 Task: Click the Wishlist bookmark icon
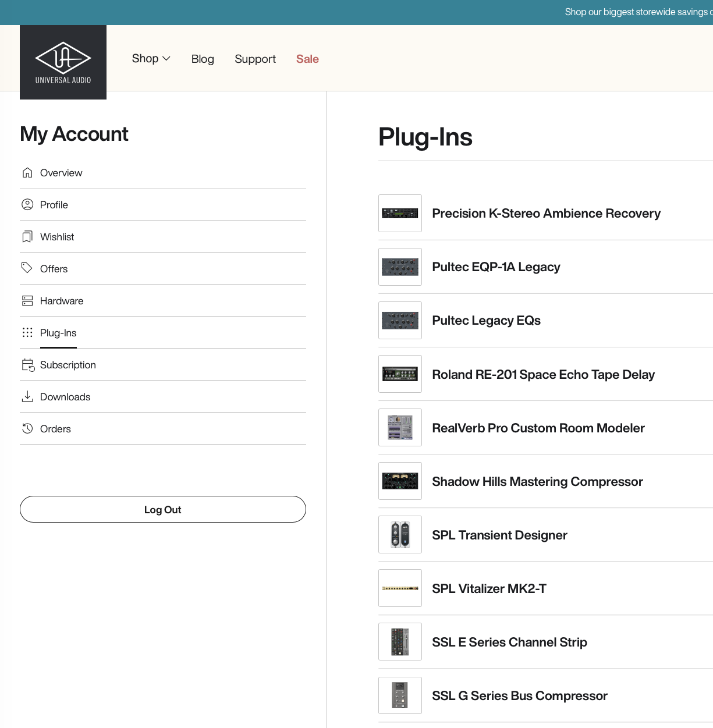coord(27,237)
